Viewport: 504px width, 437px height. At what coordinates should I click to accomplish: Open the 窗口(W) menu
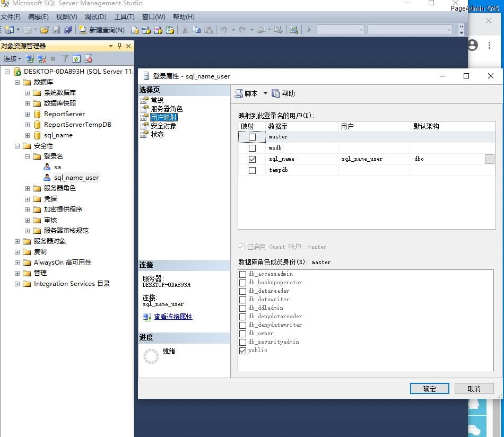pos(154,17)
